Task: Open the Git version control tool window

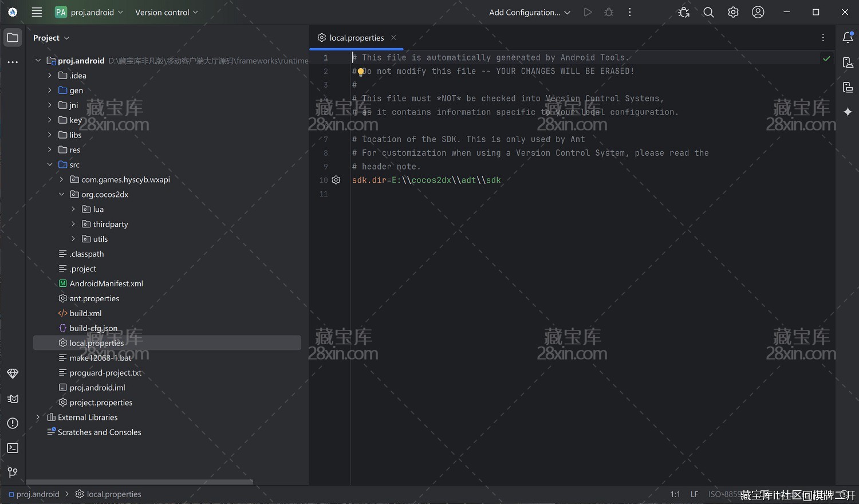Action: tap(13, 472)
